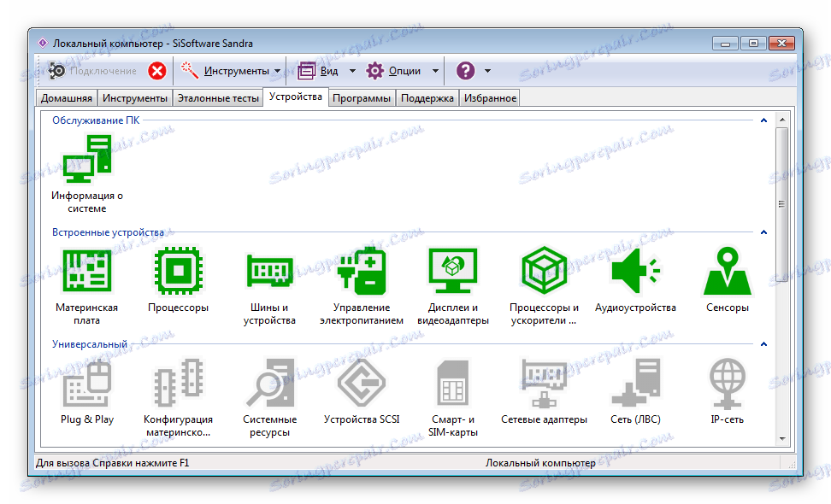This screenshot has height=504, width=831.
Task: Select the Смарт- и SIM-карты icon
Action: [453, 383]
